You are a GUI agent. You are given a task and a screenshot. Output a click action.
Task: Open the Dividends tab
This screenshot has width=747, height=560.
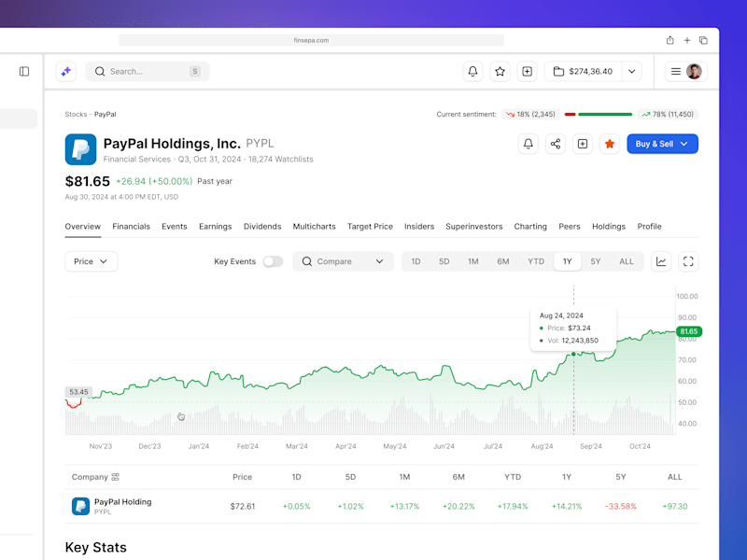tap(262, 227)
